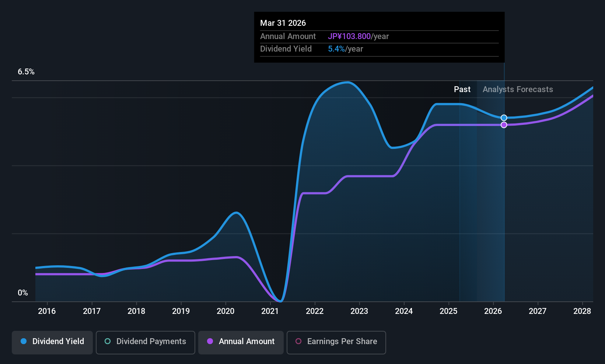Viewport: 605px width, 364px height.
Task: Select the 2016 label on the x-axis
Action: (47, 311)
